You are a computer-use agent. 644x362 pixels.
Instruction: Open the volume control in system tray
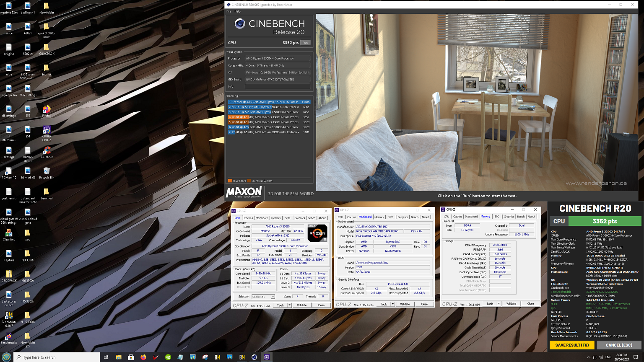tap(601, 357)
